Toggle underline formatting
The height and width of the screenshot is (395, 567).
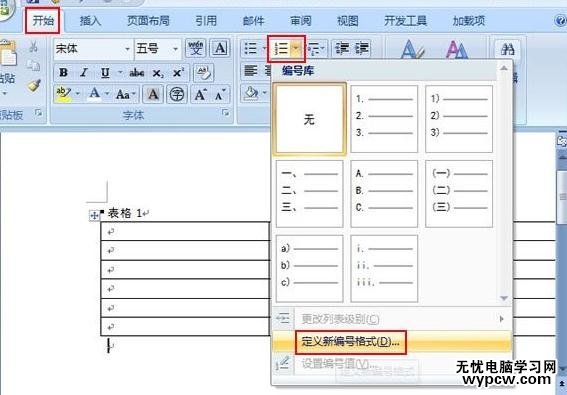click(105, 73)
